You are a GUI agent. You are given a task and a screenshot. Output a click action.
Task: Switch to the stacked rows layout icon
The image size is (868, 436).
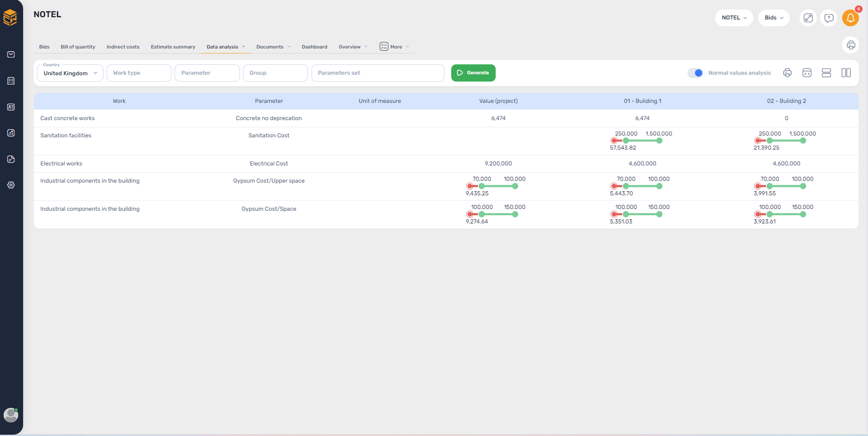tap(826, 73)
